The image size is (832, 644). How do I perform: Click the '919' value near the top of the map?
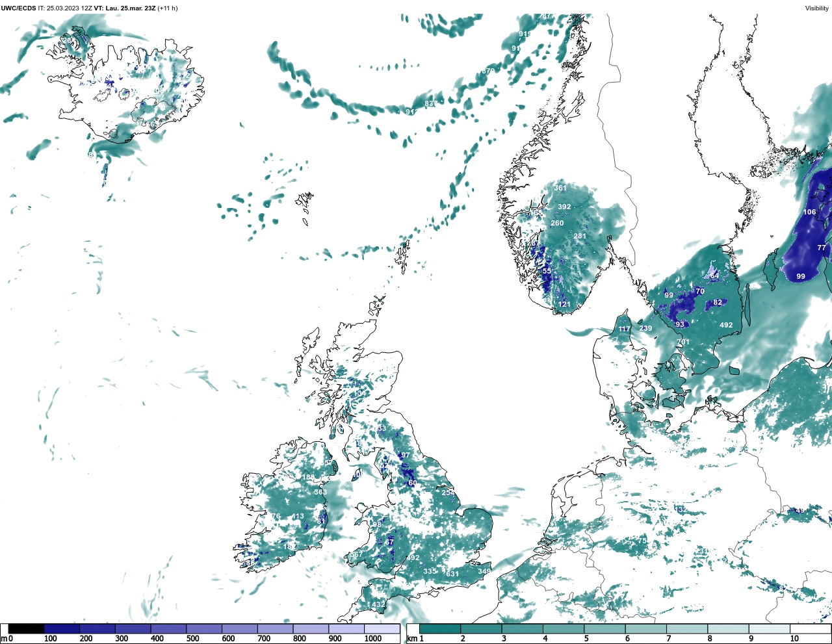[525, 34]
